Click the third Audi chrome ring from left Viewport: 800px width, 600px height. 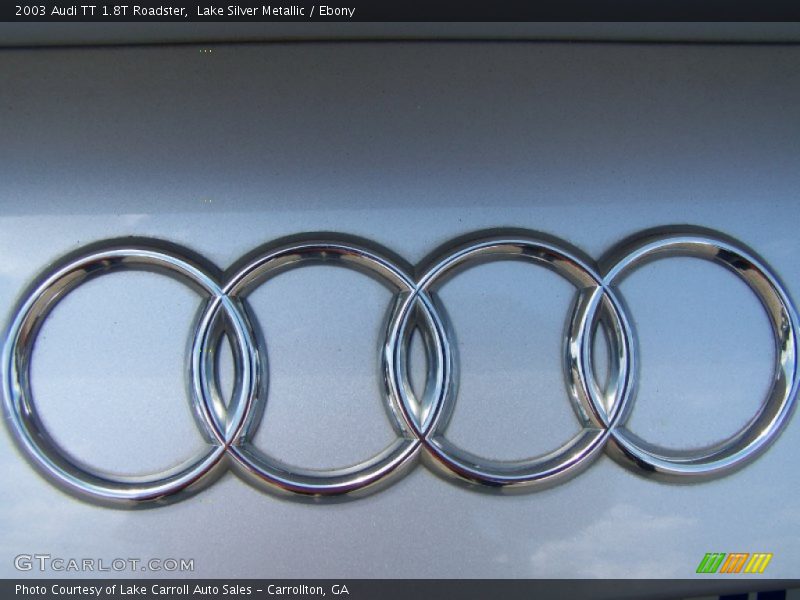(510, 246)
